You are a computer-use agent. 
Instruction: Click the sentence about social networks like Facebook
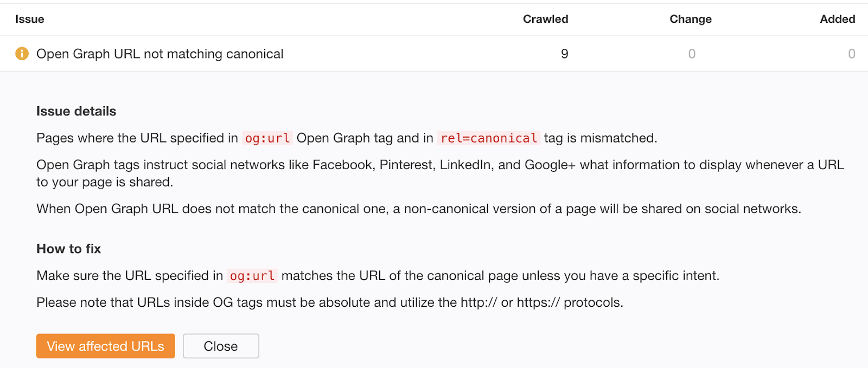click(x=439, y=165)
